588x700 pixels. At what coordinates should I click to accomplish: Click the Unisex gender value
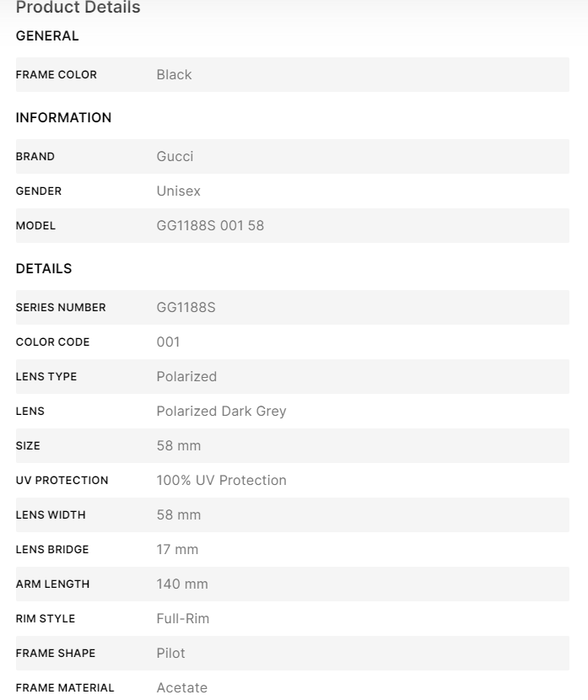pyautogui.click(x=178, y=191)
